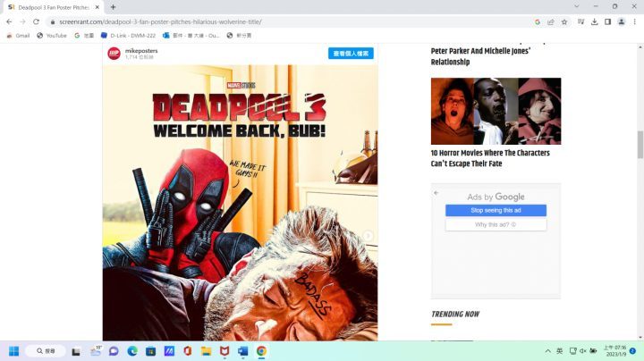Click the Google icon in address bar
644x361 pixels.
tap(538, 21)
